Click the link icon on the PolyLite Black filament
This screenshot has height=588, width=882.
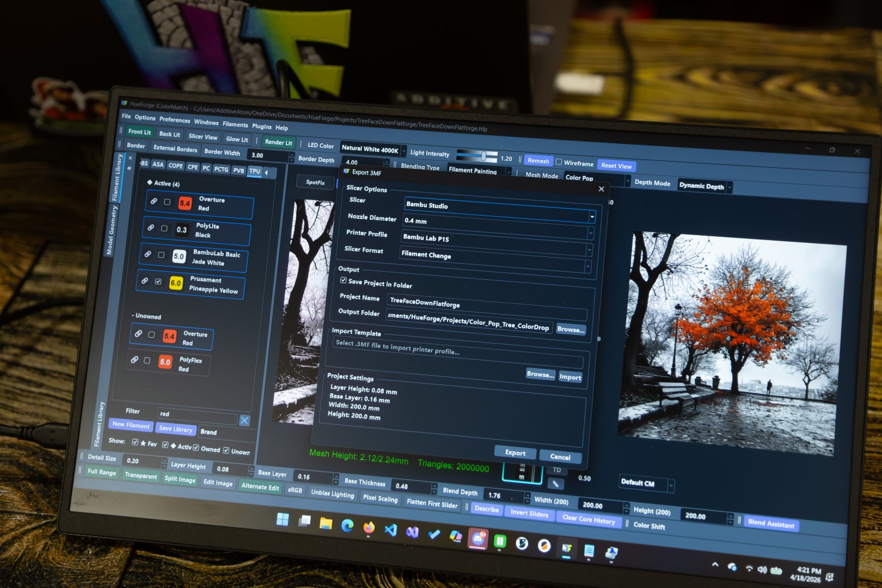(151, 228)
